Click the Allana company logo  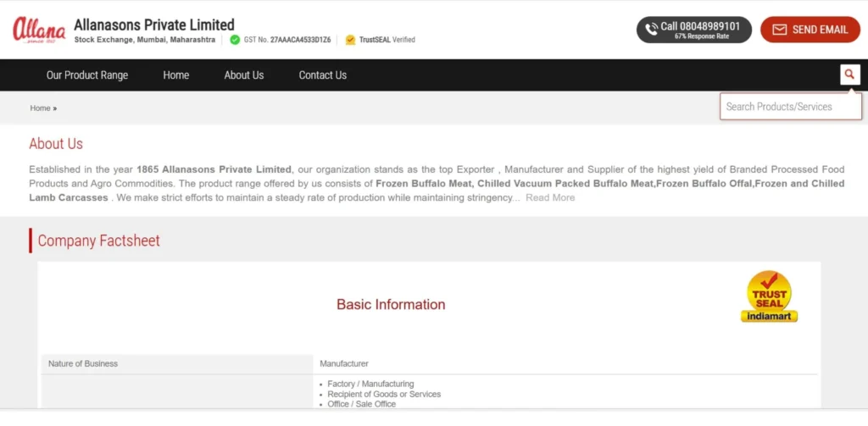[39, 30]
